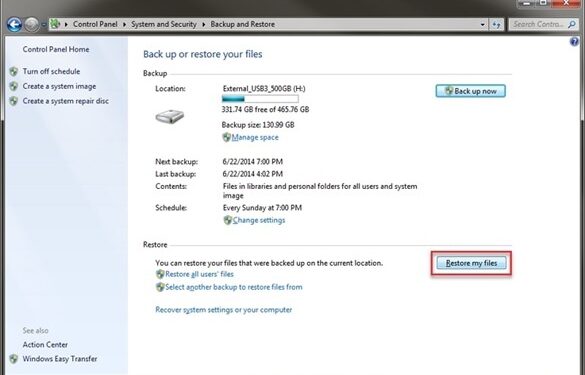The image size is (585, 375).
Task: Click Create a system repair disc
Action: [x=65, y=101]
